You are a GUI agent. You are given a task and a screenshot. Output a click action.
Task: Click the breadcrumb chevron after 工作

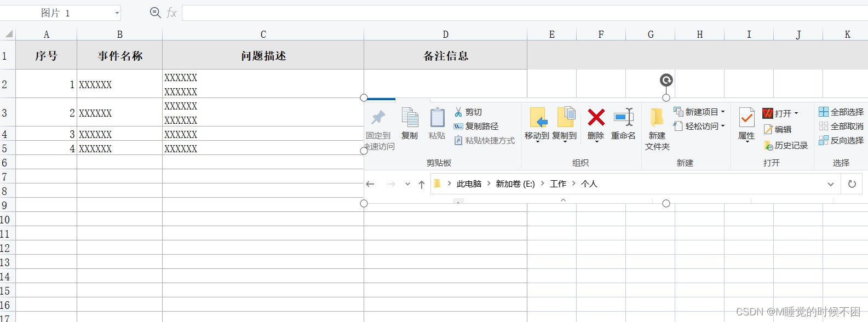click(x=574, y=183)
